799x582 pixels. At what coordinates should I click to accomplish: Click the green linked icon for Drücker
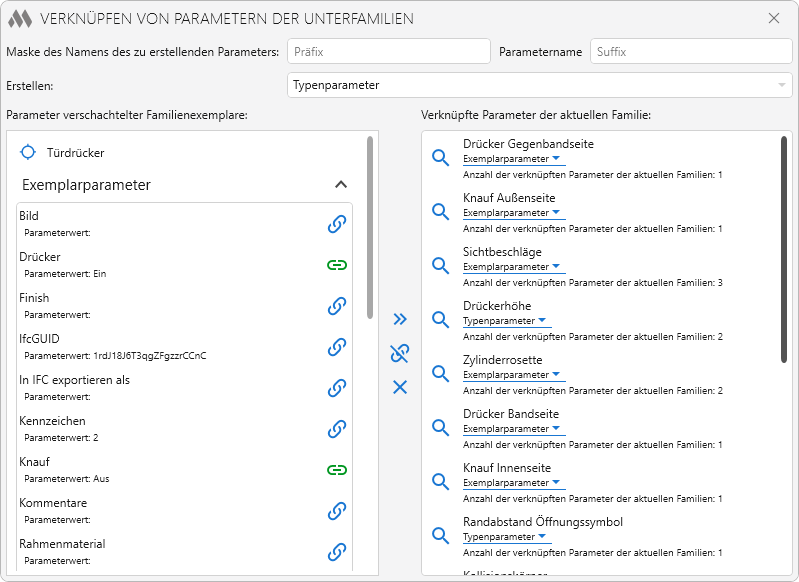(x=337, y=265)
